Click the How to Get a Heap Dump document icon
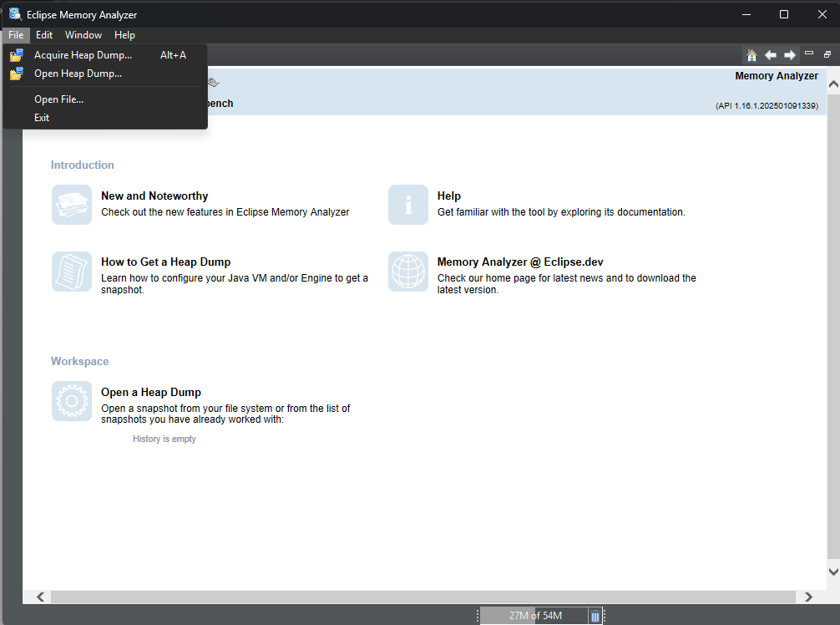 coord(72,272)
